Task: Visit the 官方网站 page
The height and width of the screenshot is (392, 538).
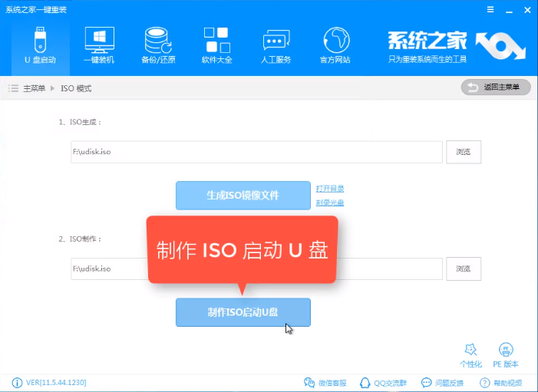Action: (x=335, y=44)
